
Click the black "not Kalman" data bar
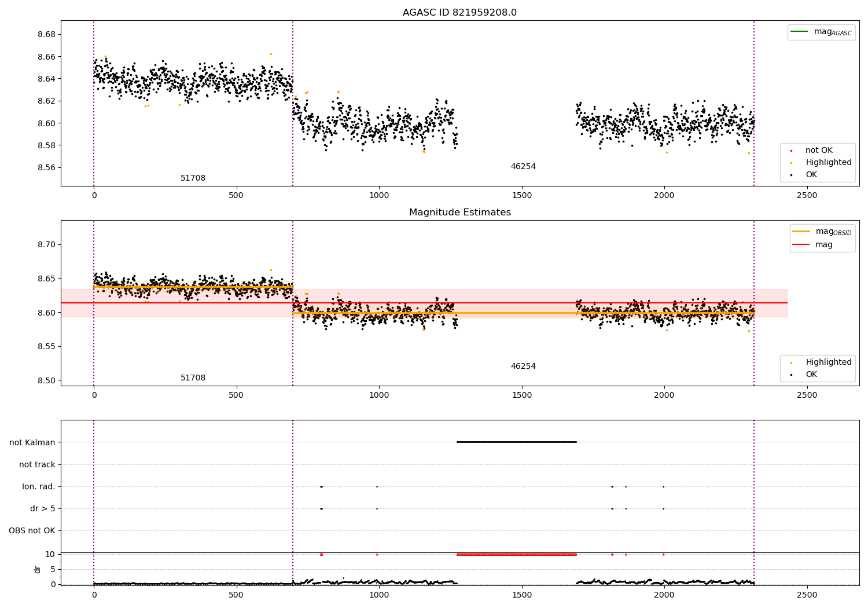(517, 442)
